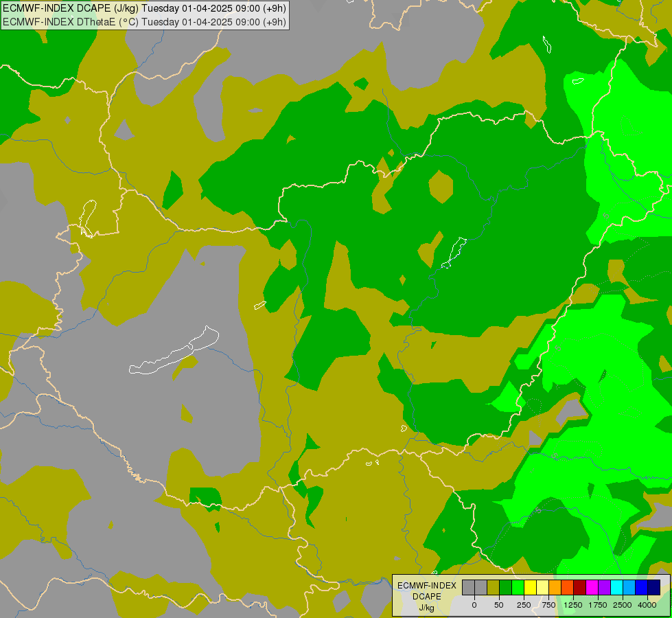Click the legend value '1250'
The width and height of the screenshot is (672, 618).
pos(573,605)
